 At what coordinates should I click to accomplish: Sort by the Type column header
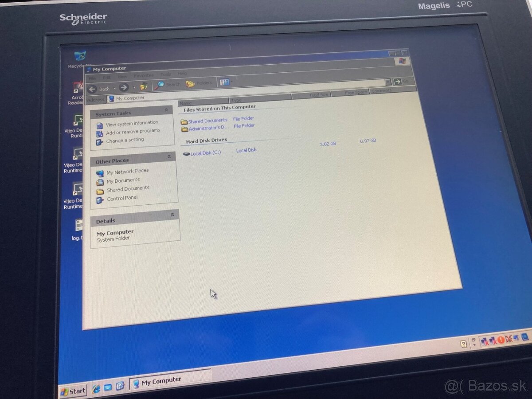coord(260,99)
